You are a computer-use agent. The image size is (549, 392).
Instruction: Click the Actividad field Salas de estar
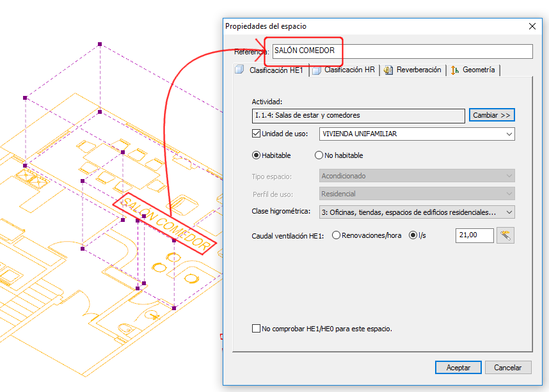click(358, 116)
